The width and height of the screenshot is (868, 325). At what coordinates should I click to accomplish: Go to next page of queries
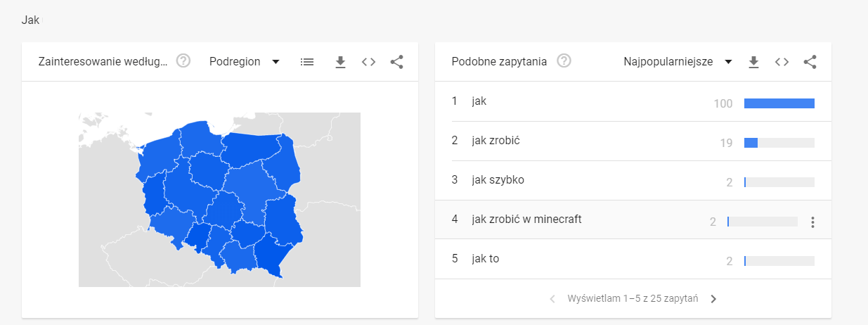[x=713, y=299]
